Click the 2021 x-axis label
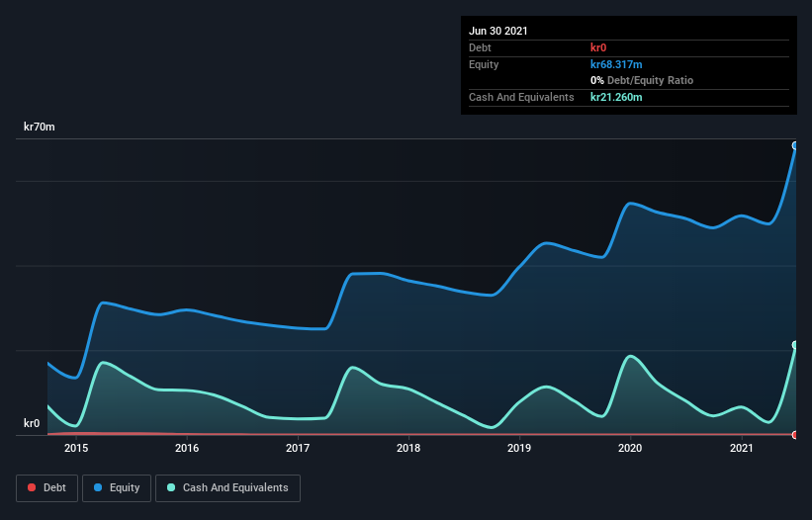 [742, 449]
